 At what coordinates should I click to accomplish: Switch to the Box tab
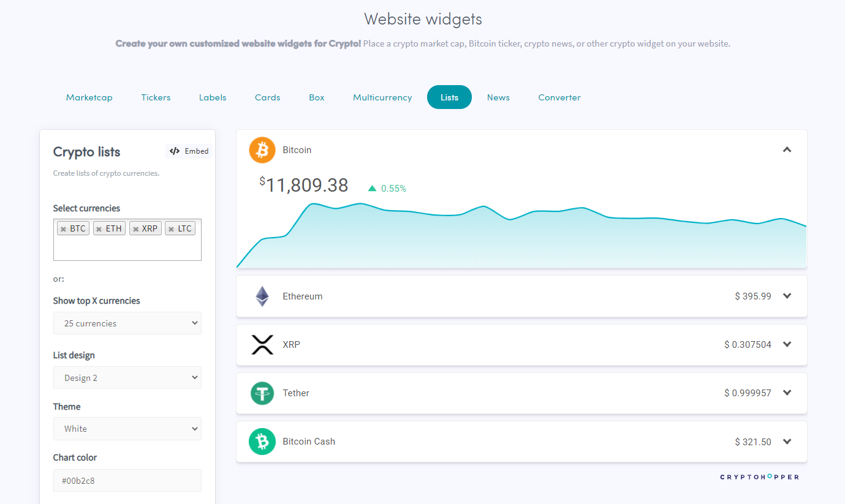click(317, 97)
